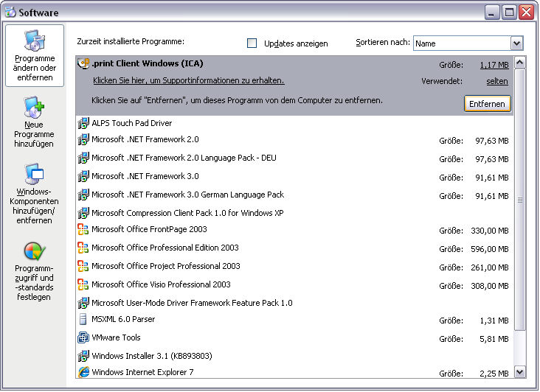Click the 1,17 MB size link

494,65
